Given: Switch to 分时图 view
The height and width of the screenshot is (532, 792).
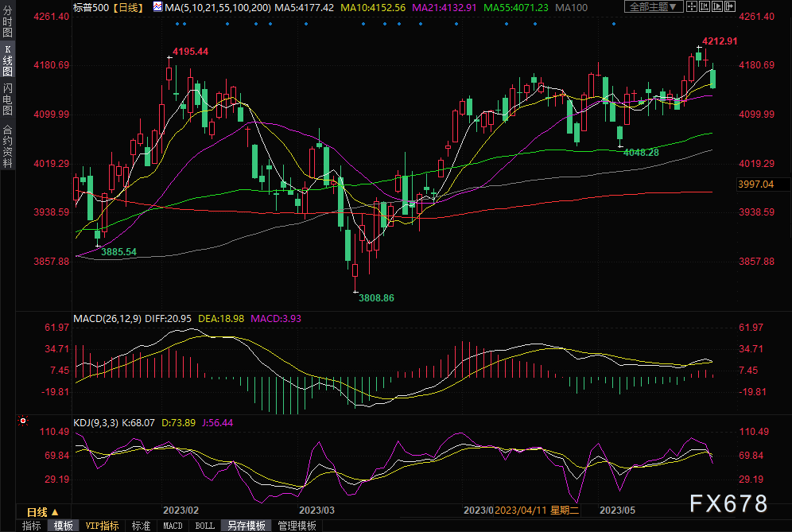Looking at the screenshot, I should (7, 24).
